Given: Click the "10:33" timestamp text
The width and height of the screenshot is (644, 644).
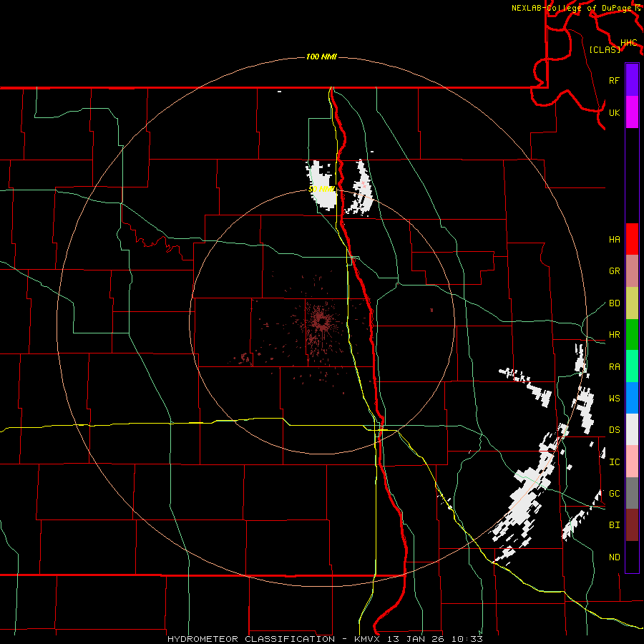Looking at the screenshot, I should 467,639.
